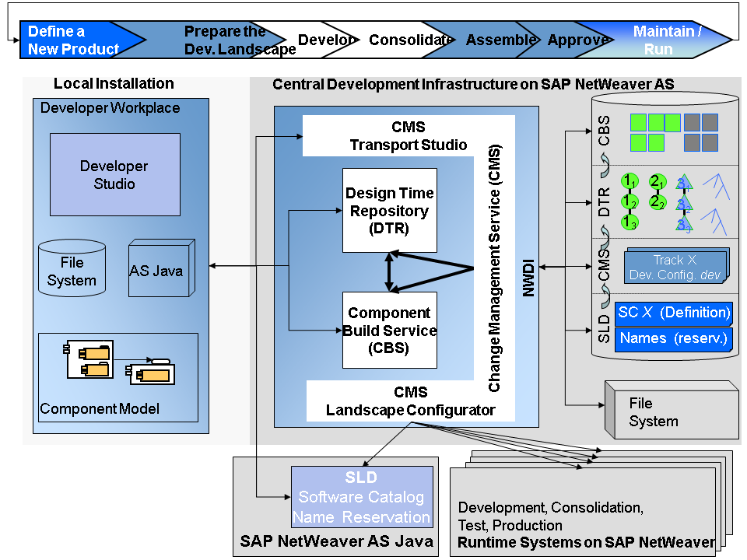Open the Design Time Repository (DTR) box
Viewport: 747px width, 560px height.
tap(389, 210)
